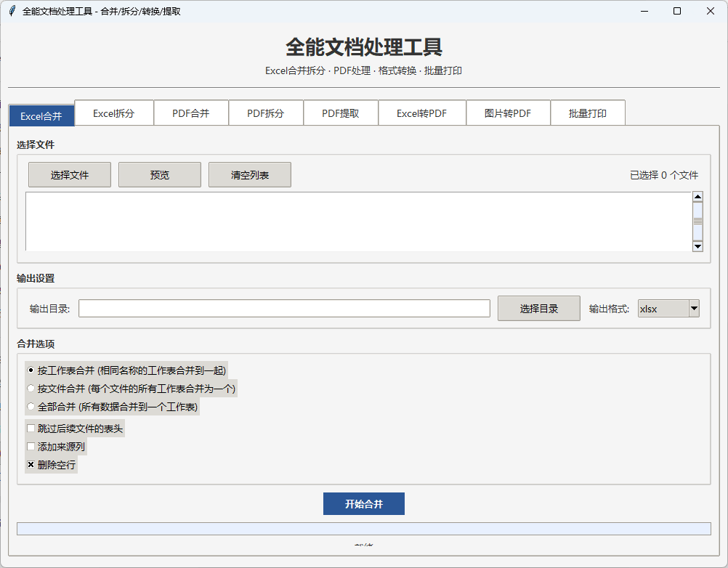Click the file list scrollbar thumb
Viewport: 728px width, 568px height.
697,222
